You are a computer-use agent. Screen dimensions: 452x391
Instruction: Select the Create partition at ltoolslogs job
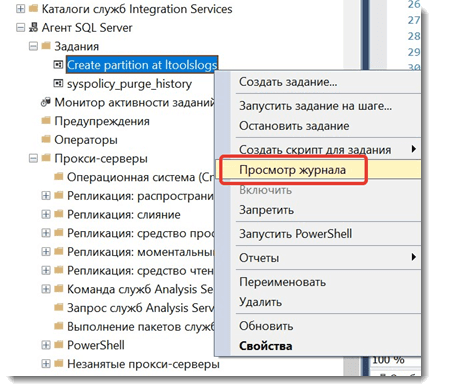pyautogui.click(x=142, y=65)
